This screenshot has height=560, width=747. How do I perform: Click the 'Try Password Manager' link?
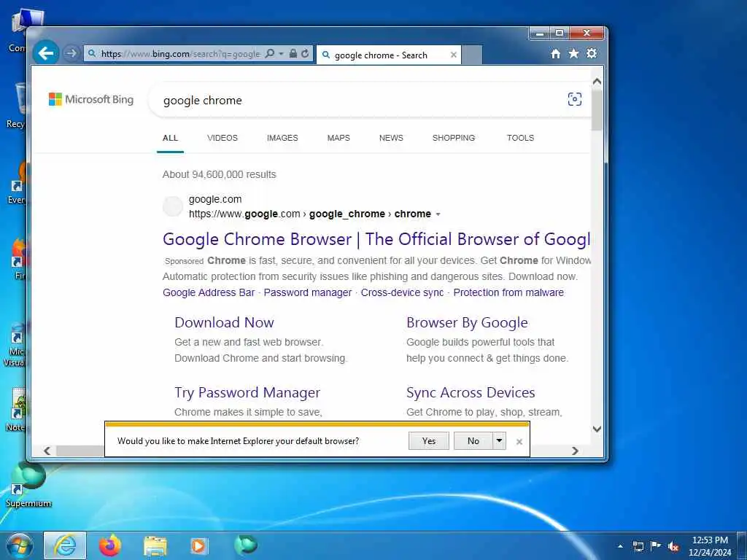pyautogui.click(x=247, y=393)
